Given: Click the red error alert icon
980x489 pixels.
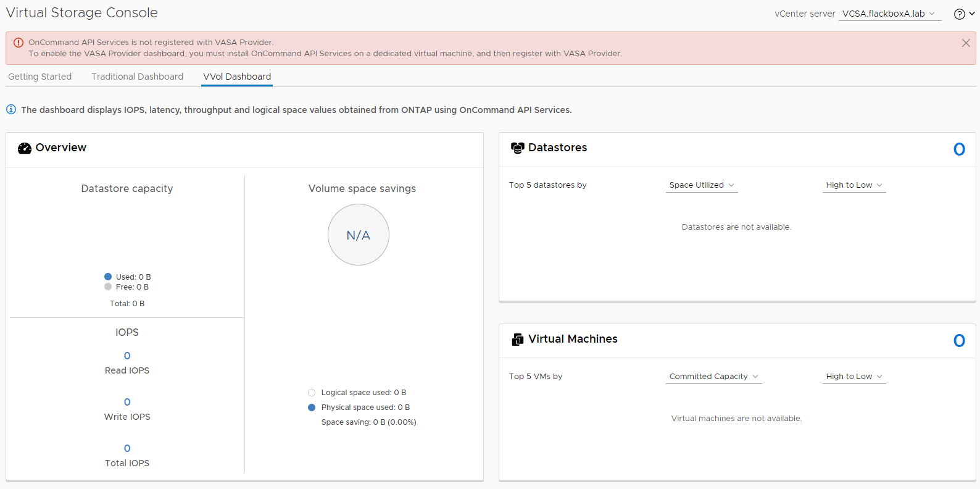Looking at the screenshot, I should coord(18,43).
